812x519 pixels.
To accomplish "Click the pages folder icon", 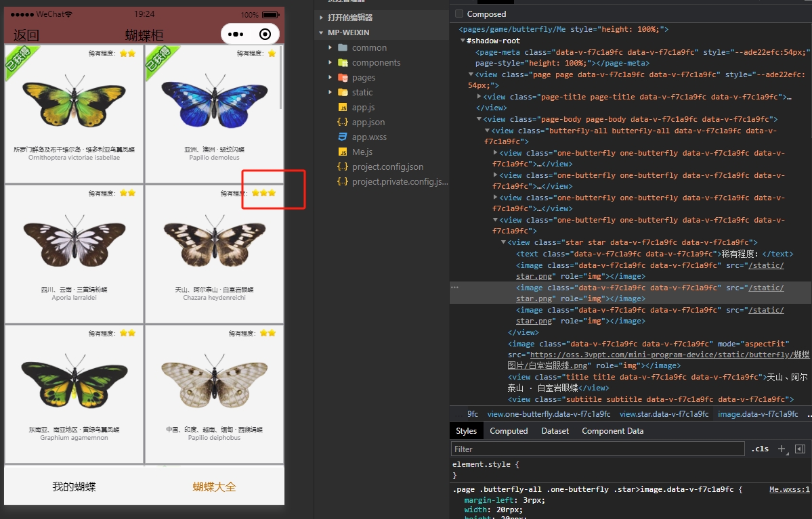I will coord(342,78).
